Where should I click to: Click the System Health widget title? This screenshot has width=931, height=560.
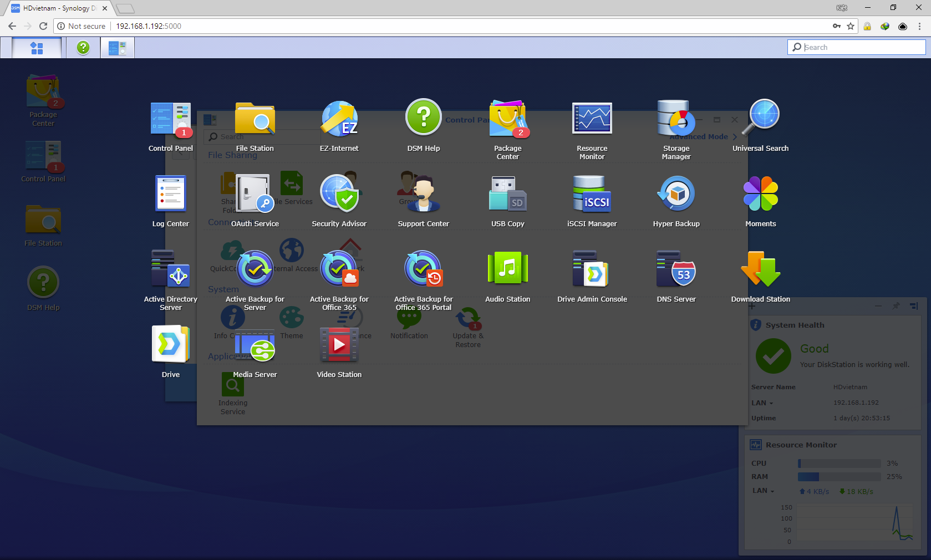(795, 325)
